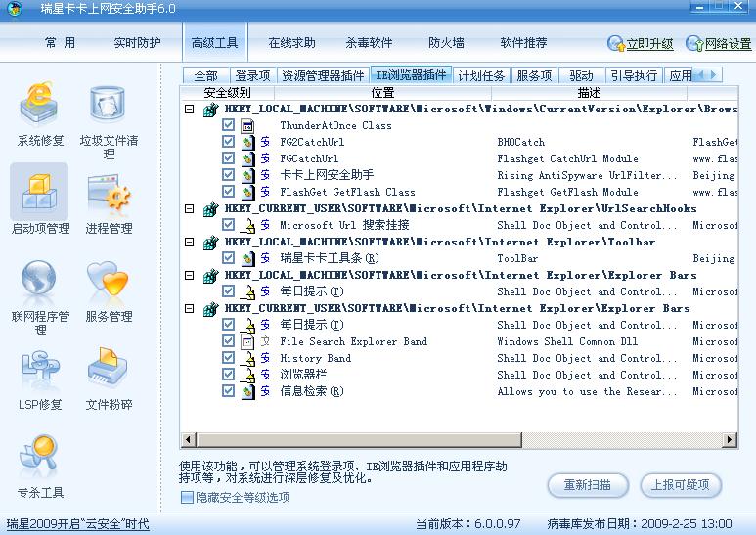Uncheck the FlashGet GetFlash Class checkbox
Viewport: 756px width, 535px height.
tap(228, 192)
